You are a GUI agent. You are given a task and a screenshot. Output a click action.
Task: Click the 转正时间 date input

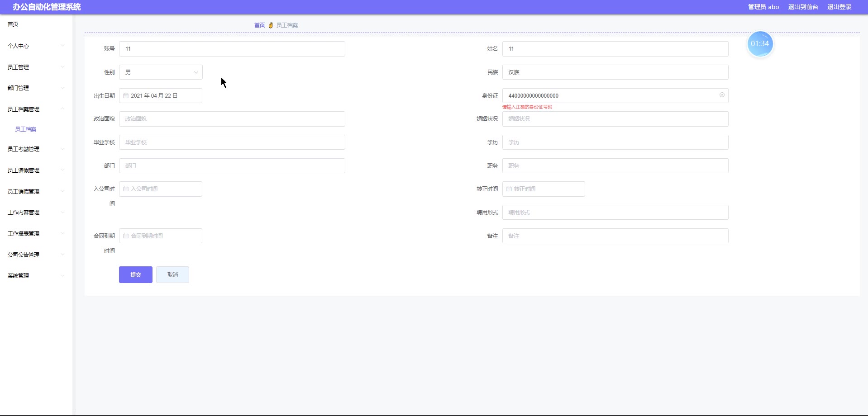click(544, 189)
